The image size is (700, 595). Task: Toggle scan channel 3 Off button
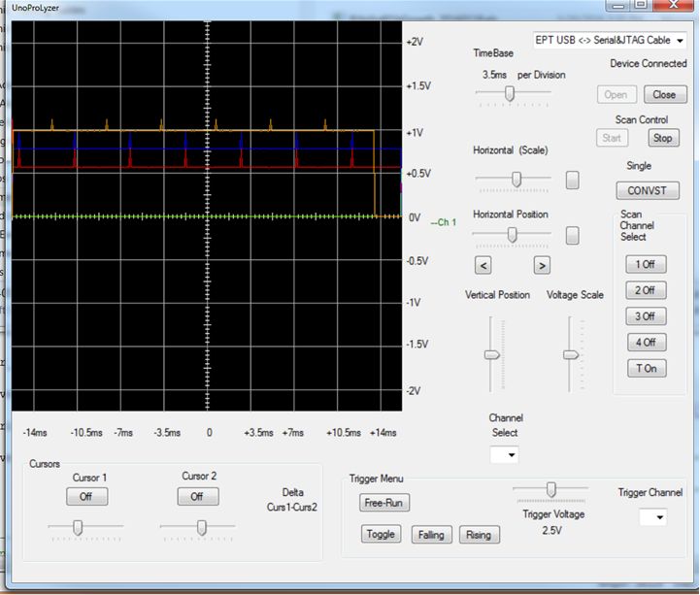pyautogui.click(x=646, y=316)
